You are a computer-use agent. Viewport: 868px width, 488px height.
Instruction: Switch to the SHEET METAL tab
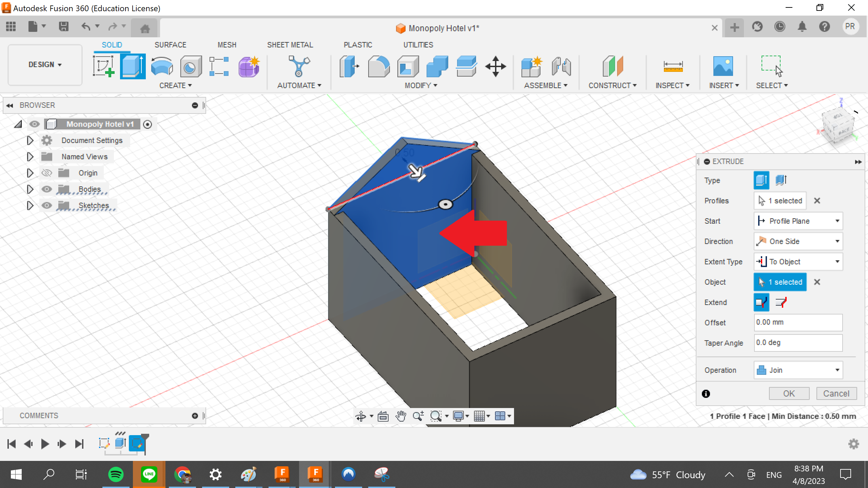tap(290, 44)
